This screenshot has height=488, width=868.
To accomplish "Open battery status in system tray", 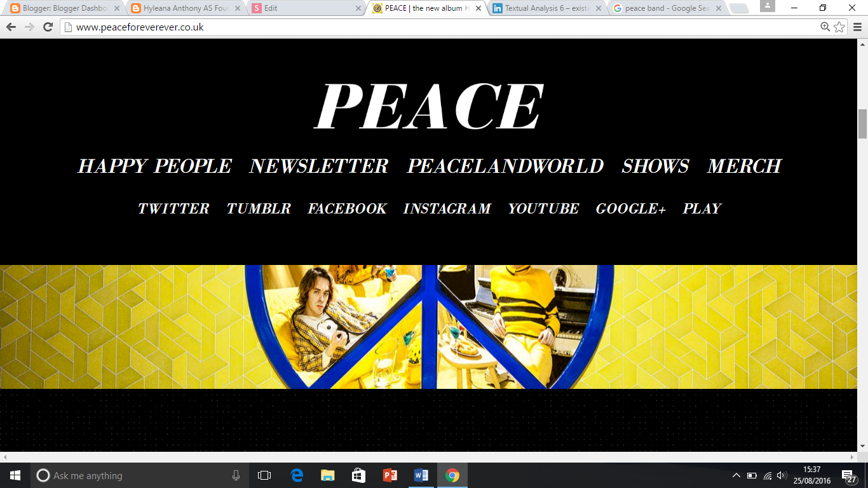I will (x=752, y=475).
